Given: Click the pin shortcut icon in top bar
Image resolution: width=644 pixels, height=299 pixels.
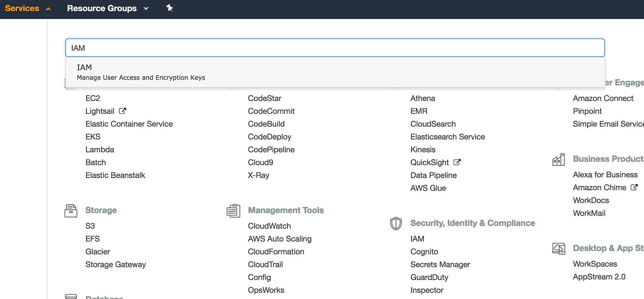Looking at the screenshot, I should click(x=169, y=8).
